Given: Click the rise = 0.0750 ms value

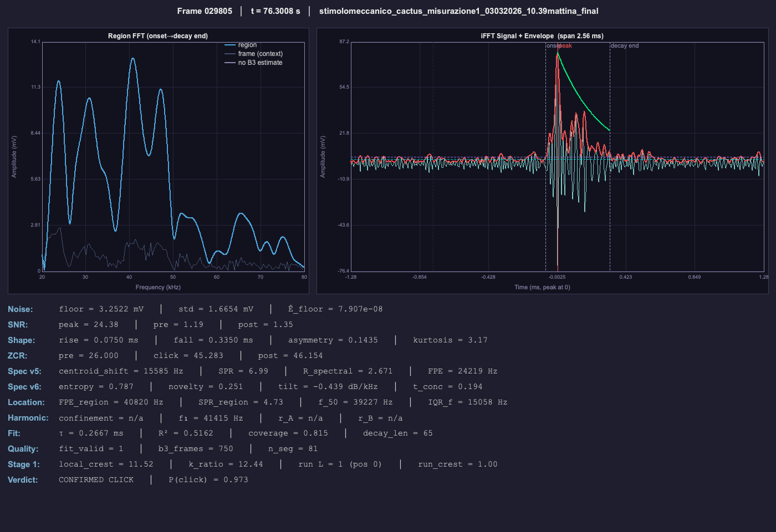Looking at the screenshot, I should (x=99, y=340).
